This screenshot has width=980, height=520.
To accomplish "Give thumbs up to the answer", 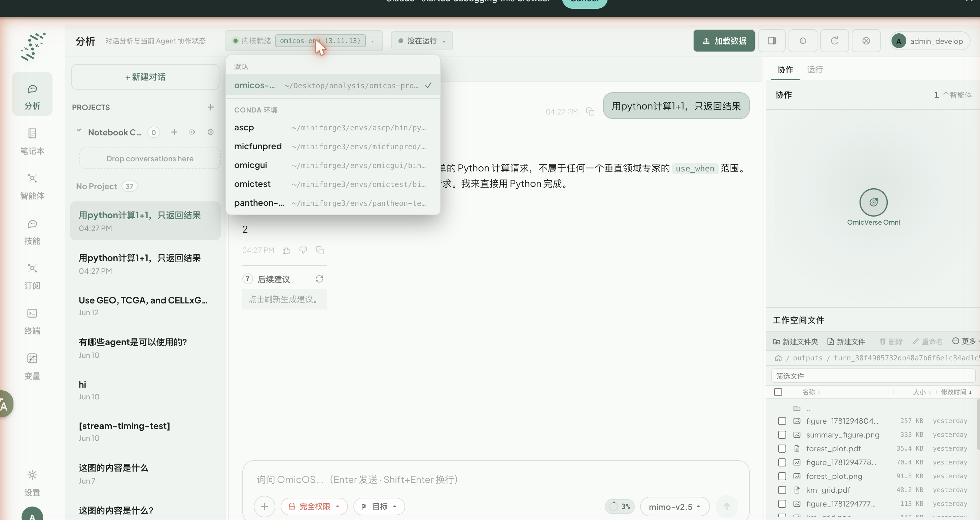I will 286,250.
